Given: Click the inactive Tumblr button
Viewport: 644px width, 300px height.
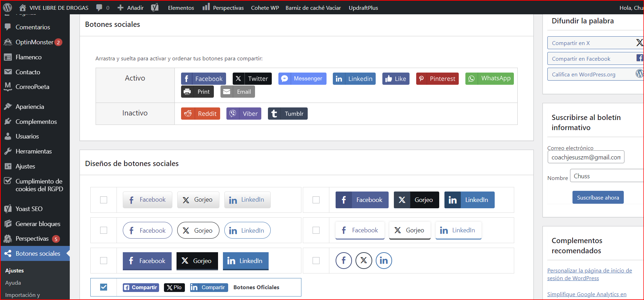Looking at the screenshot, I should (288, 113).
